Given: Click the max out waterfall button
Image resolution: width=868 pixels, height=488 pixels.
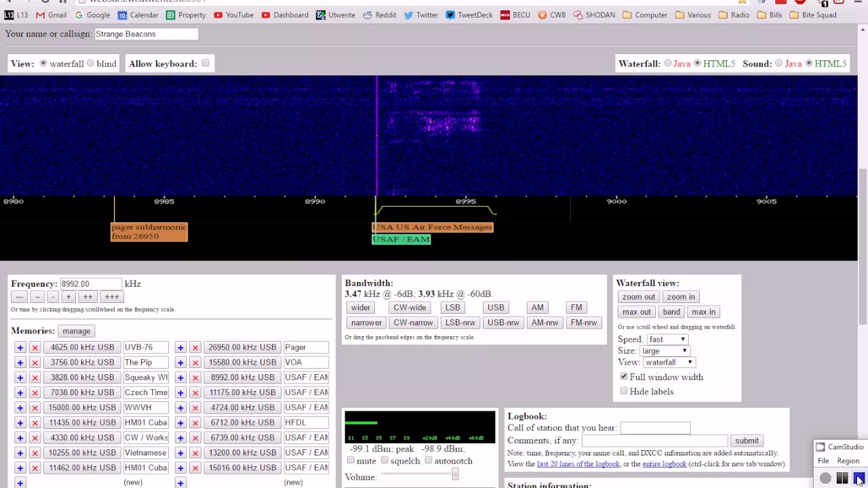Looking at the screenshot, I should (x=637, y=312).
